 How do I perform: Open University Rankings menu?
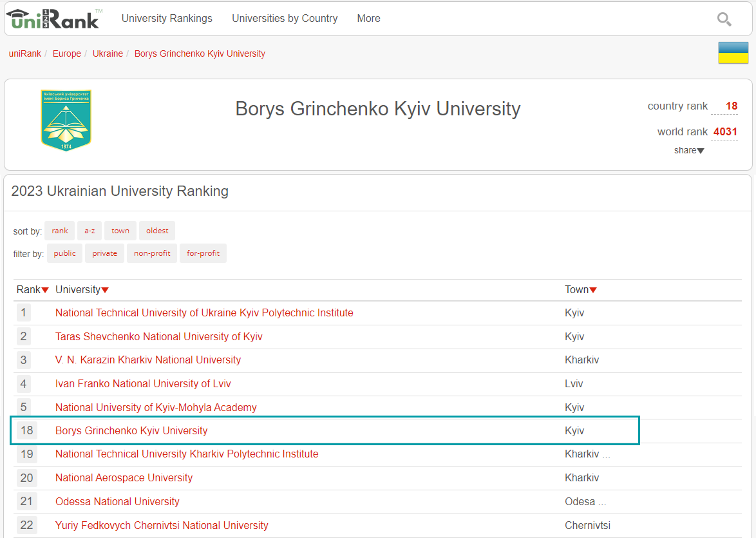point(167,19)
